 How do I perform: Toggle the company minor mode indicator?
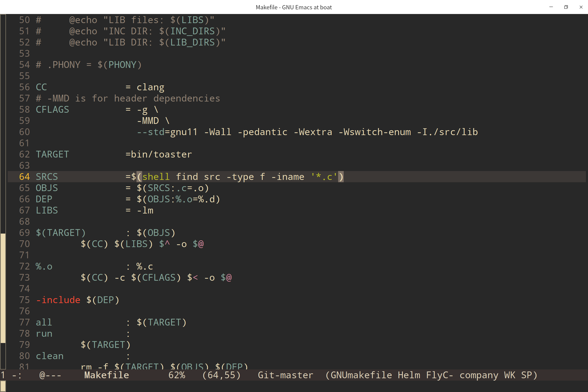click(479, 375)
